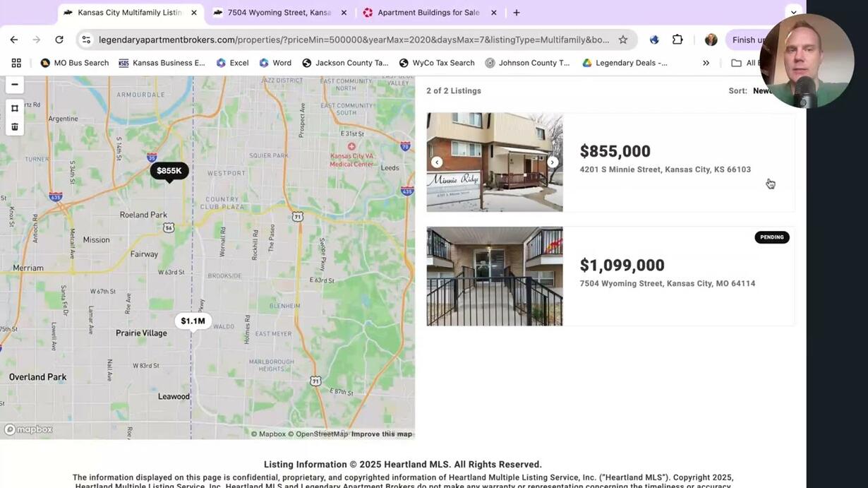Open MO Bus Search bookmark
The image size is (868, 488).
click(x=75, y=63)
